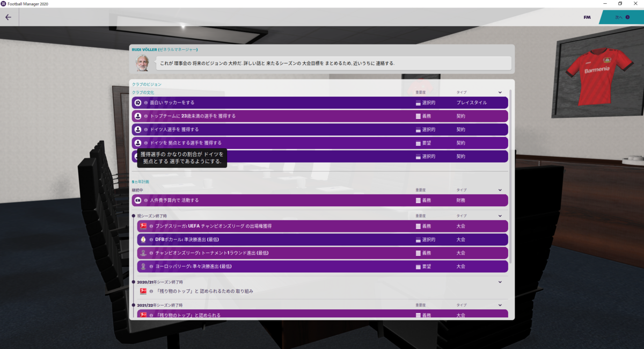Click Bundesliga logo for UEFA チャンピオンズリーグ出場権 row
The width and height of the screenshot is (644, 349).
pos(143,226)
